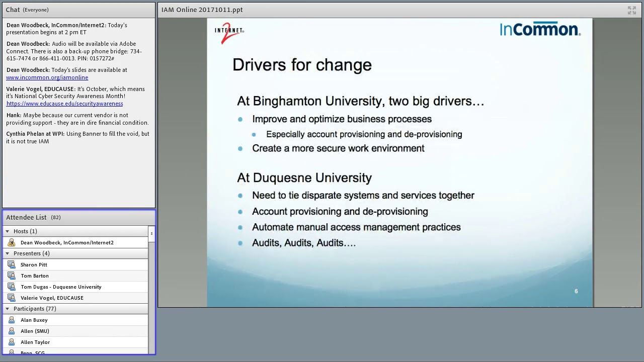Select Allen Taylor in the participants list

[75, 342]
